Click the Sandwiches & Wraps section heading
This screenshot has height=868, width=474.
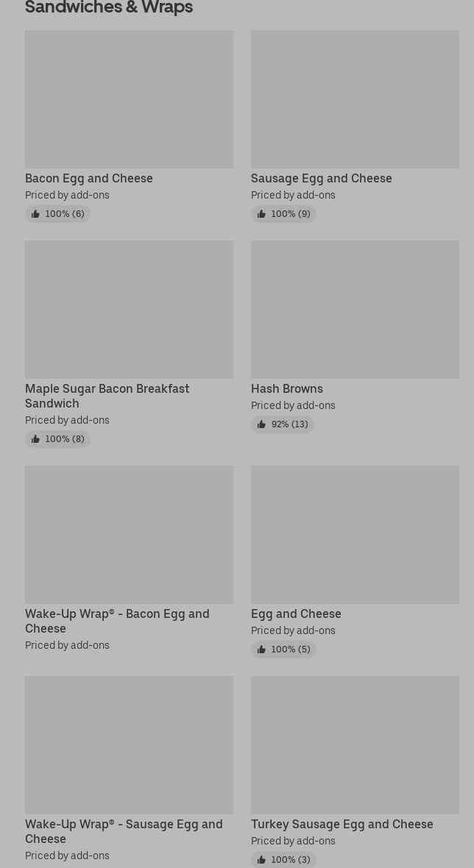point(109,7)
